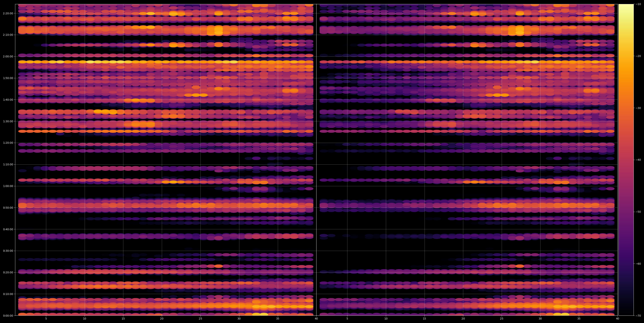The height and width of the screenshot is (323, 644).
Task: Click x-axis tick 10 of the left heatmap
Action: (84, 319)
